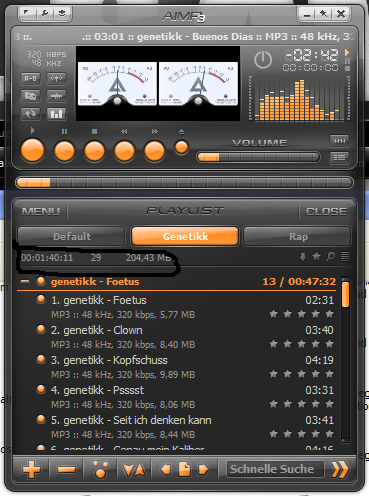The image size is (369, 496).
Task: Select track 1. genetikk - Foetus
Action: [x=176, y=307]
